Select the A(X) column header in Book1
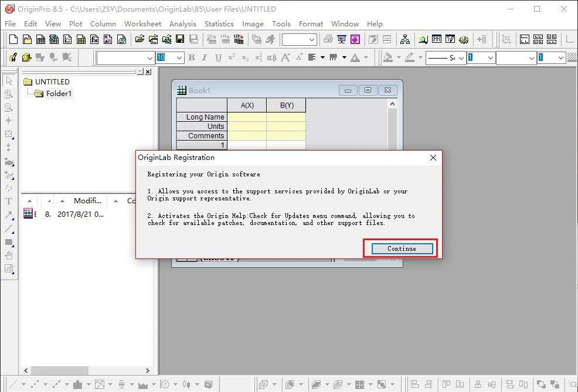The height and width of the screenshot is (392, 578). pyautogui.click(x=247, y=105)
